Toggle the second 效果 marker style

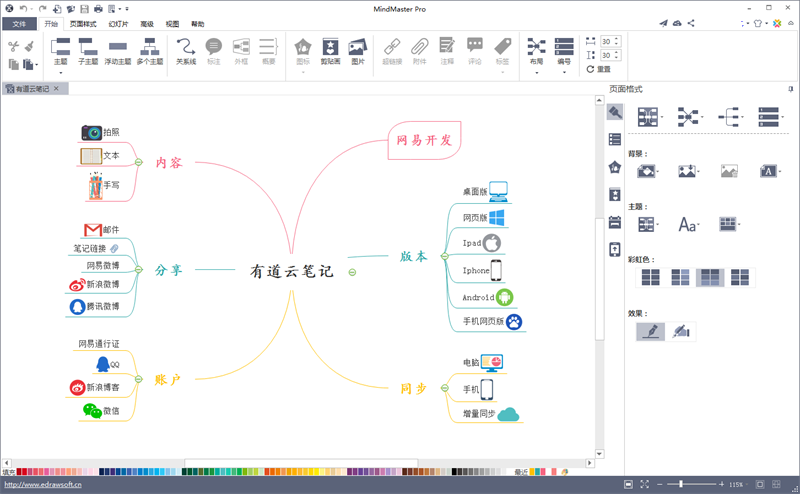(681, 332)
